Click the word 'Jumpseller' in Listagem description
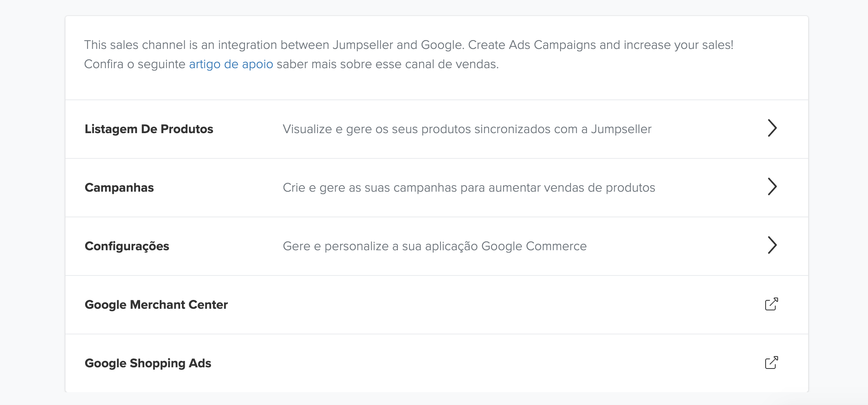868x405 pixels. (621, 129)
